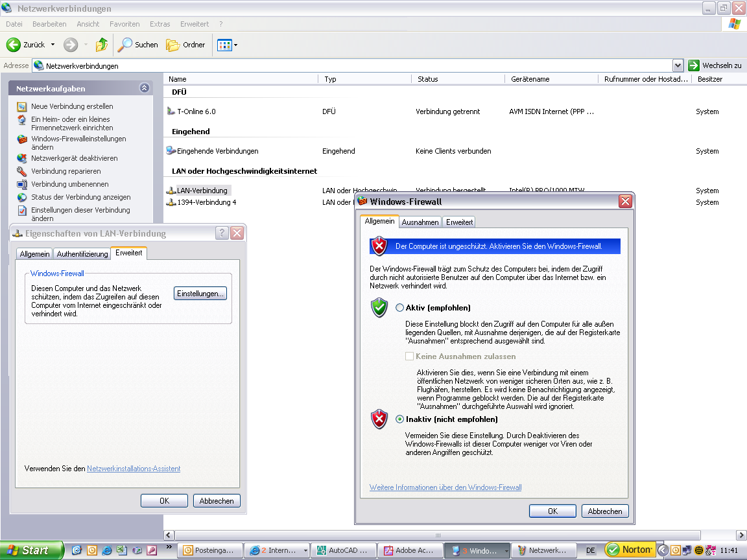Open the Norton status indicator in taskbar
This screenshot has width=747, height=560.
pyautogui.click(x=629, y=550)
